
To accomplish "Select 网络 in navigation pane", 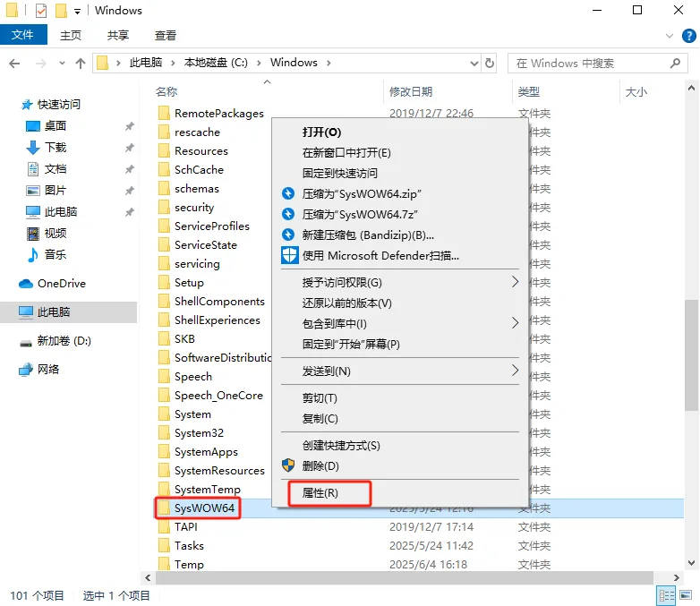I will coord(38,370).
